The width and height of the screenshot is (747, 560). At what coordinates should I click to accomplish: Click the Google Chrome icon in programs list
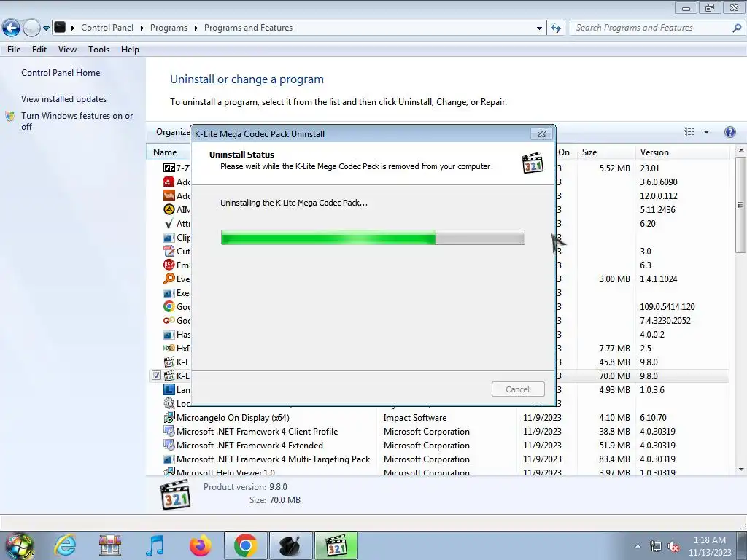click(169, 307)
